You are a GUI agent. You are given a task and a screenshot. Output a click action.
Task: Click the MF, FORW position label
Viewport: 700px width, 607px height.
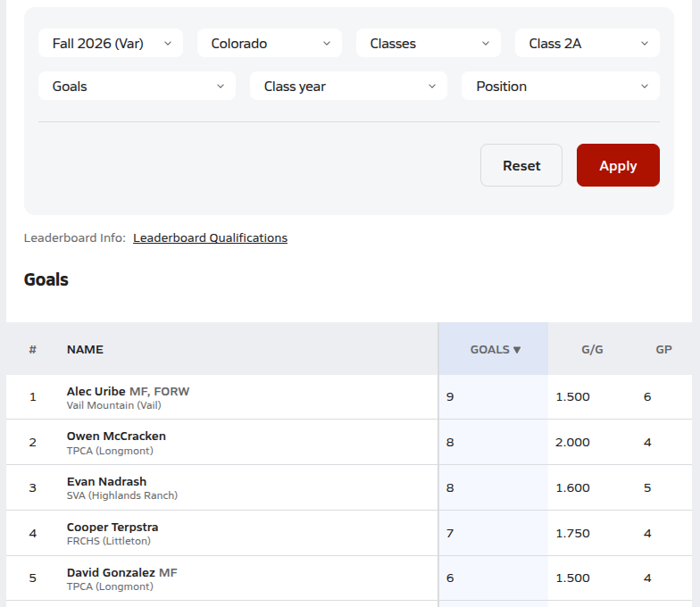[159, 391]
